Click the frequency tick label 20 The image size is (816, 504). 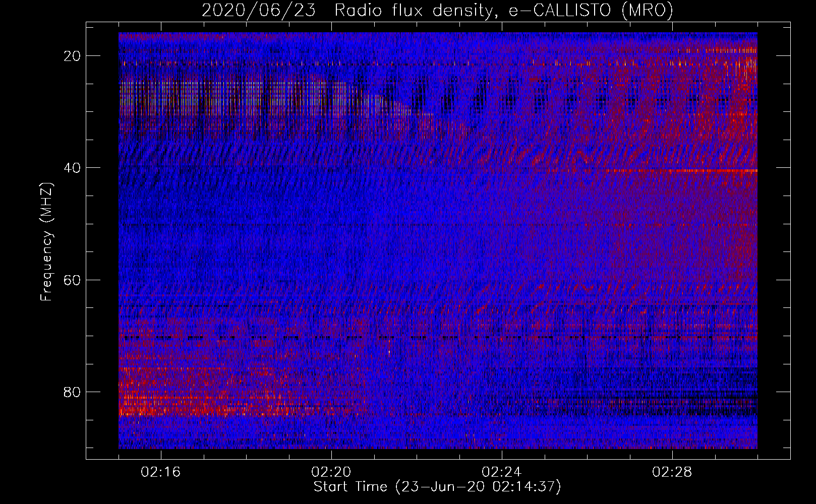(x=73, y=56)
